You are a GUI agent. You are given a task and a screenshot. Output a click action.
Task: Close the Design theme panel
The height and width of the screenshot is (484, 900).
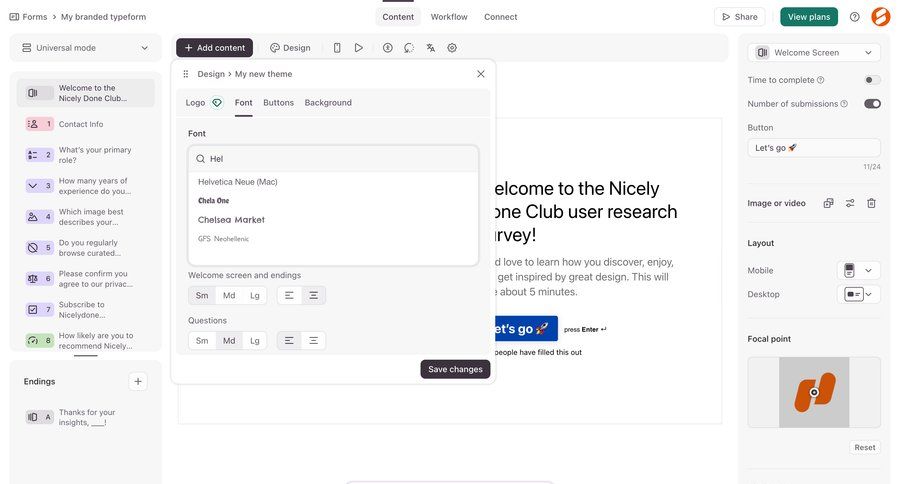481,74
